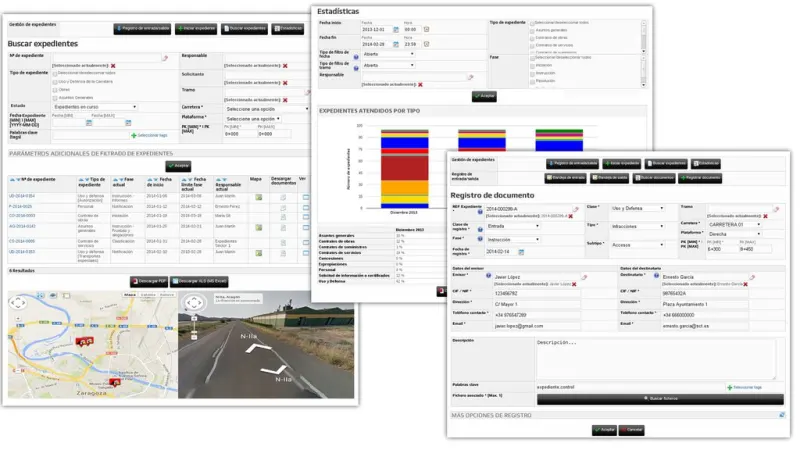Open 'Estadísticas' menu in Buscar expedientes window
800x450 pixels.
click(x=288, y=29)
